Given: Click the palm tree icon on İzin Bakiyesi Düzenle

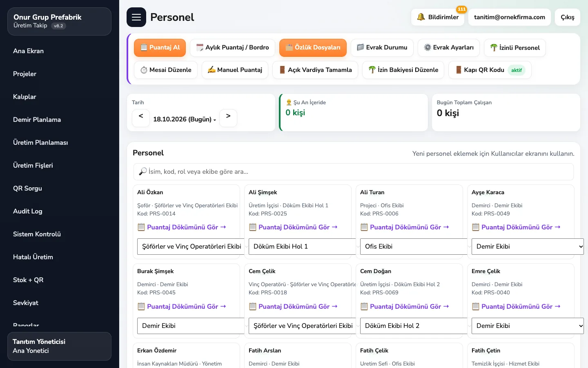Looking at the screenshot, I should click(x=372, y=70).
